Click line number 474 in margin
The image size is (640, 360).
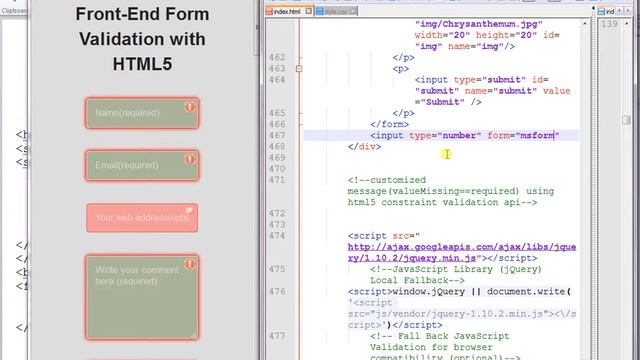277,236
